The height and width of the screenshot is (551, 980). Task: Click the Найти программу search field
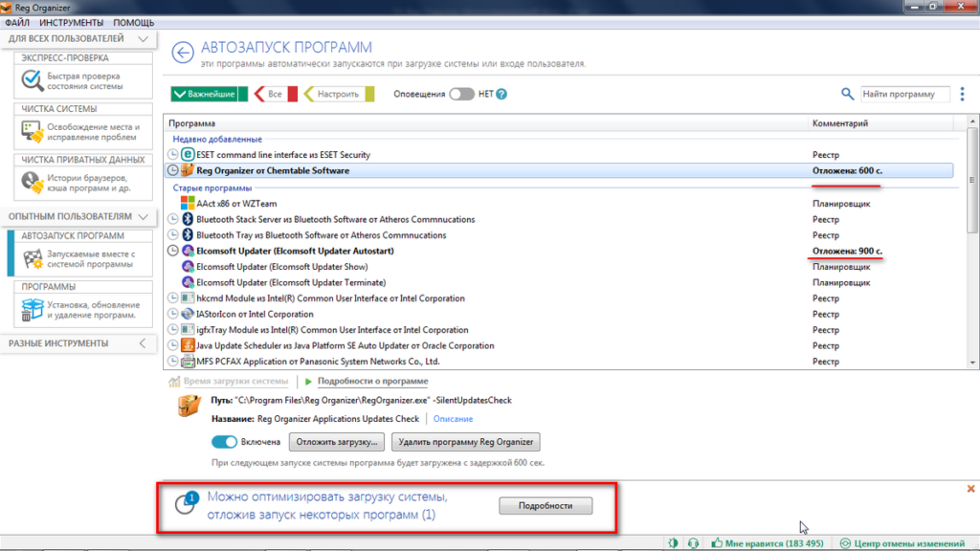point(903,94)
